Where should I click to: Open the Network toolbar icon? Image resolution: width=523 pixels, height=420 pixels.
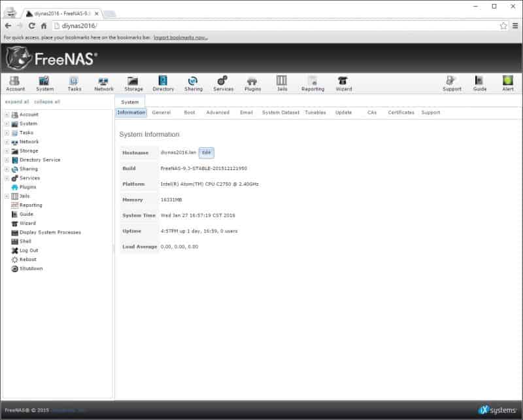point(103,84)
